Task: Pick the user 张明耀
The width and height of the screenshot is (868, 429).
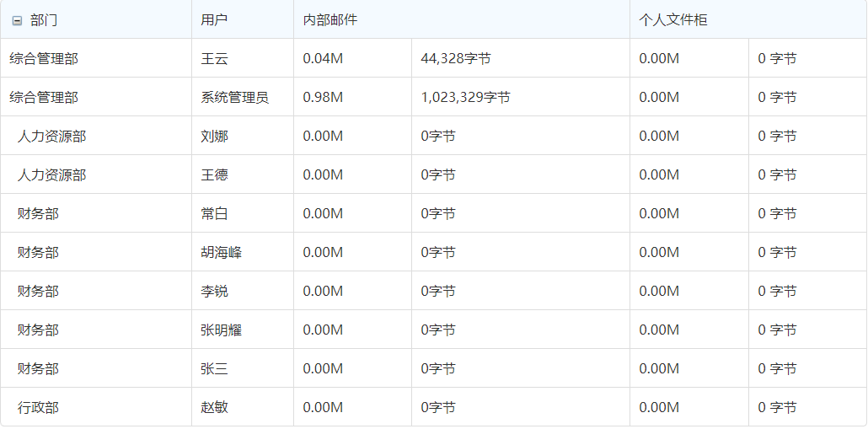Action: tap(222, 330)
